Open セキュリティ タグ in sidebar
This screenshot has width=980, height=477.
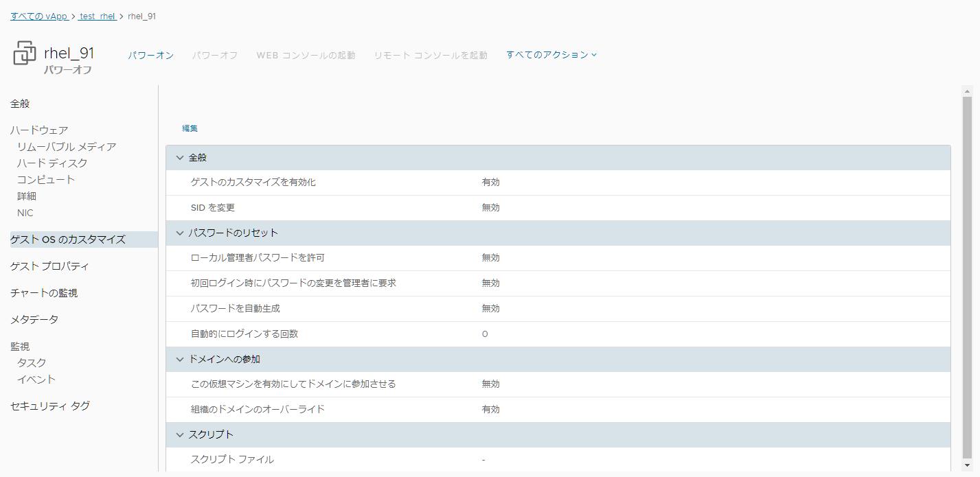50,406
